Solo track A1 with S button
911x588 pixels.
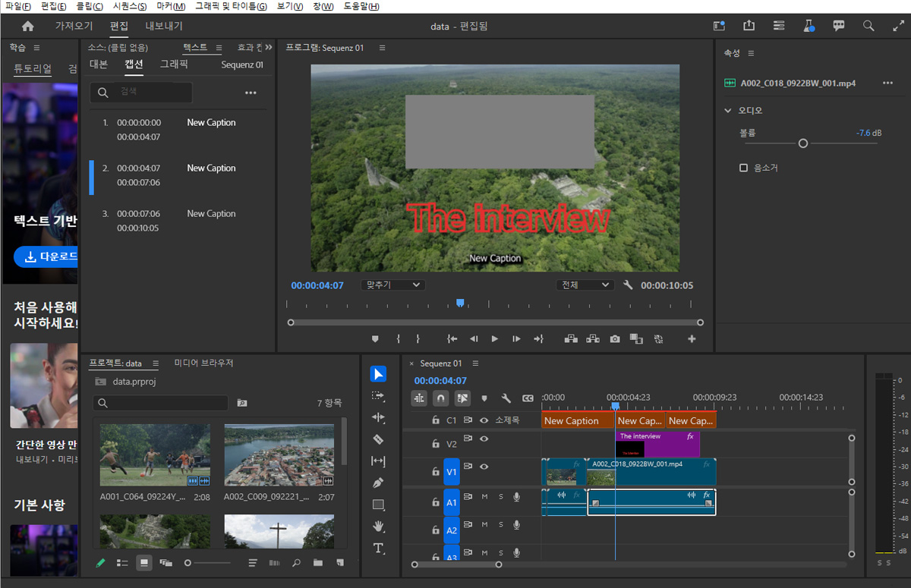[x=501, y=497]
